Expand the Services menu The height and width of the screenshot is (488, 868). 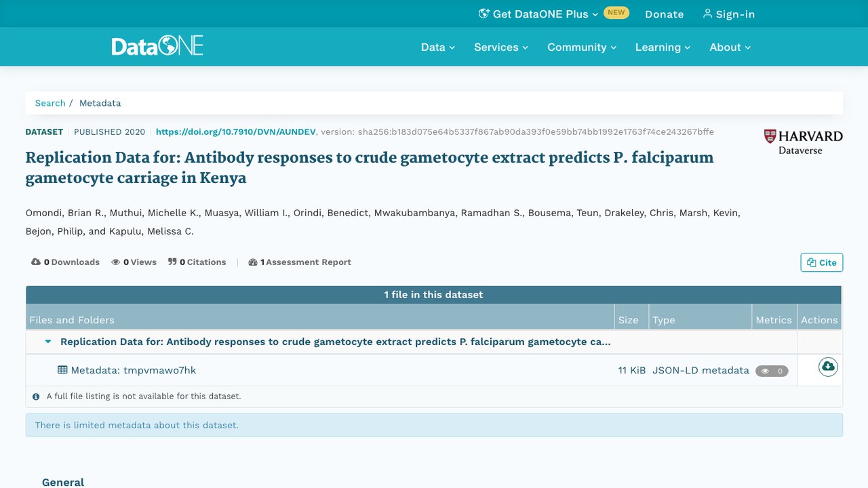(501, 47)
